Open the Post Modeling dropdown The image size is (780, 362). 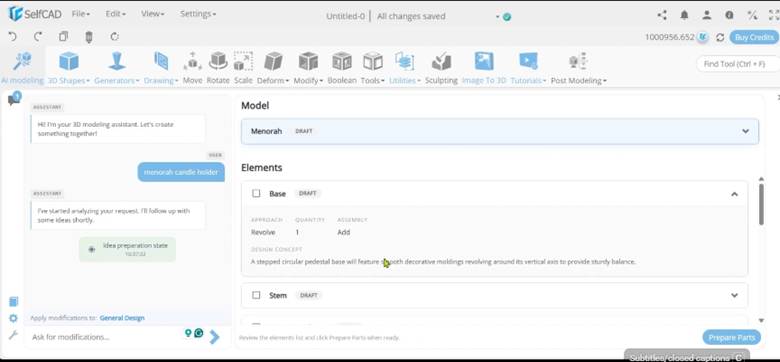[579, 67]
